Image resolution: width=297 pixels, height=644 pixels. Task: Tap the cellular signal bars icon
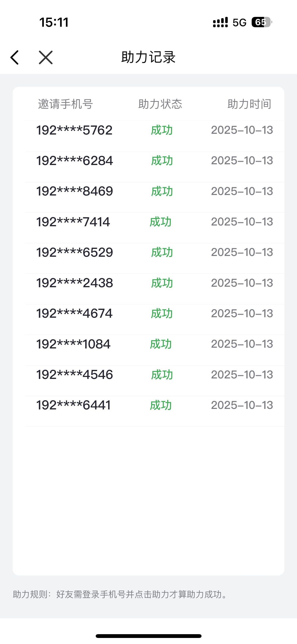click(220, 22)
